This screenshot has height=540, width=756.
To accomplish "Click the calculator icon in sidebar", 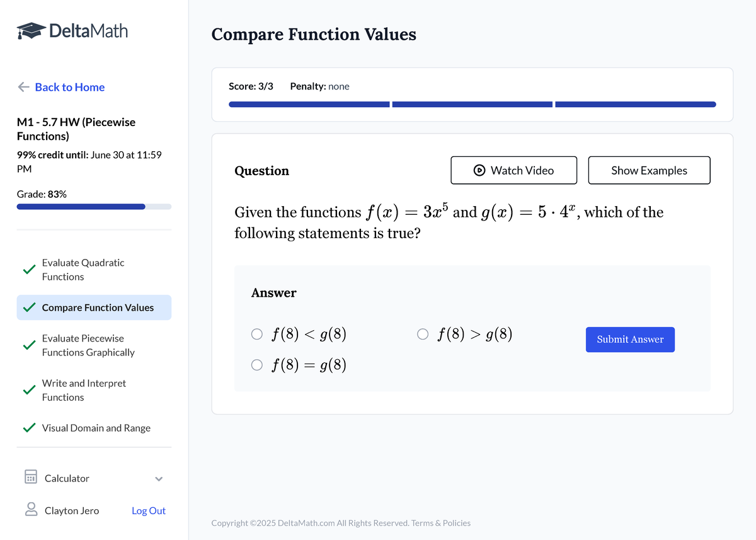I will pos(30,478).
